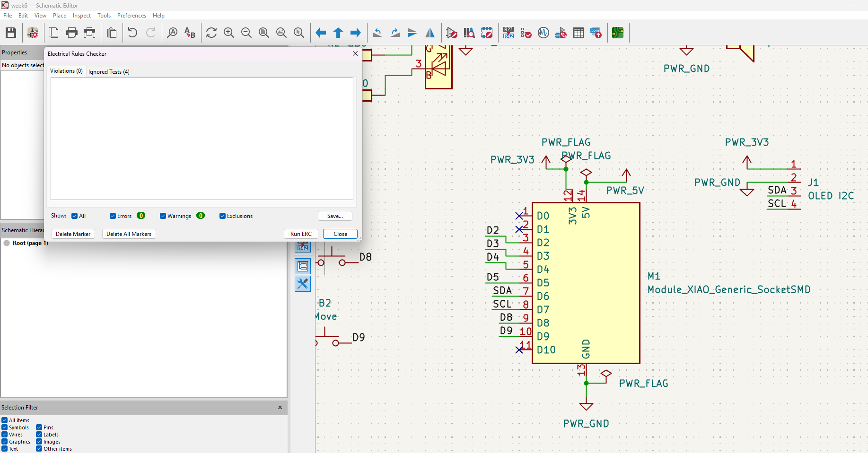
Task: Uncheck Wires in Selection Filter
Action: [x=5, y=435]
